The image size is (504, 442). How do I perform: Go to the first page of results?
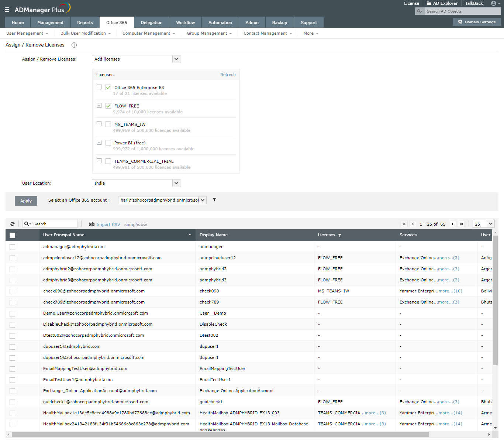click(x=404, y=224)
